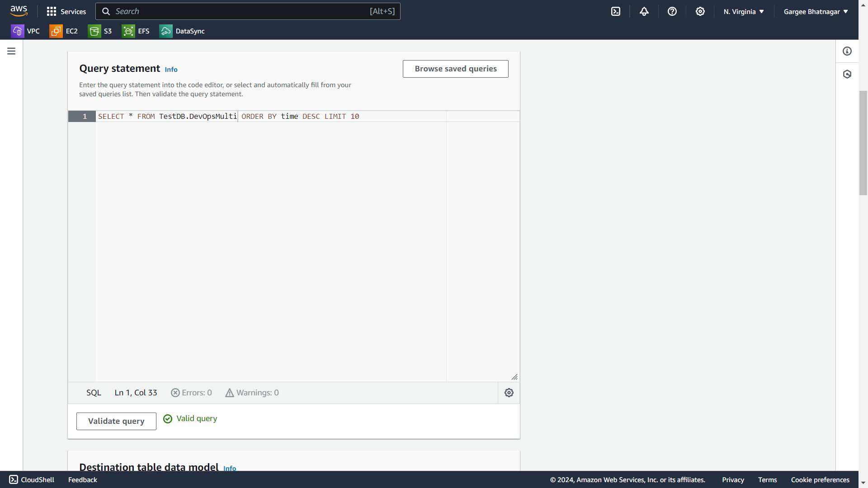This screenshot has width=868, height=488.
Task: Open the help question-mark menu
Action: click(672, 11)
